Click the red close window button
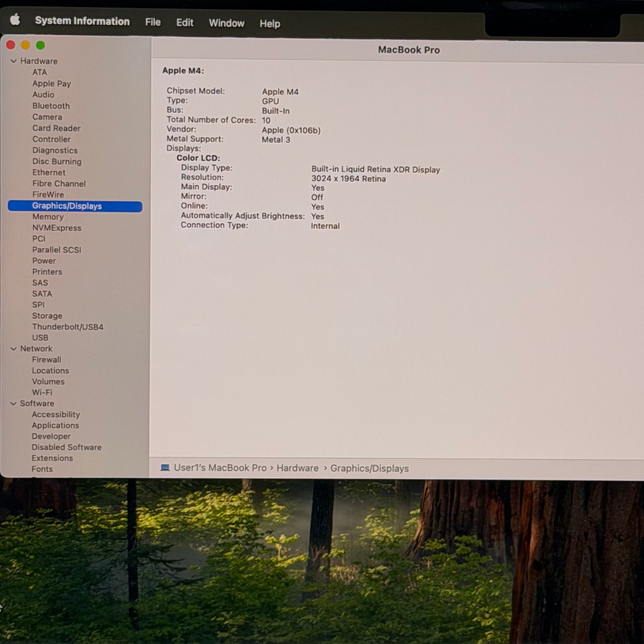 [x=11, y=45]
